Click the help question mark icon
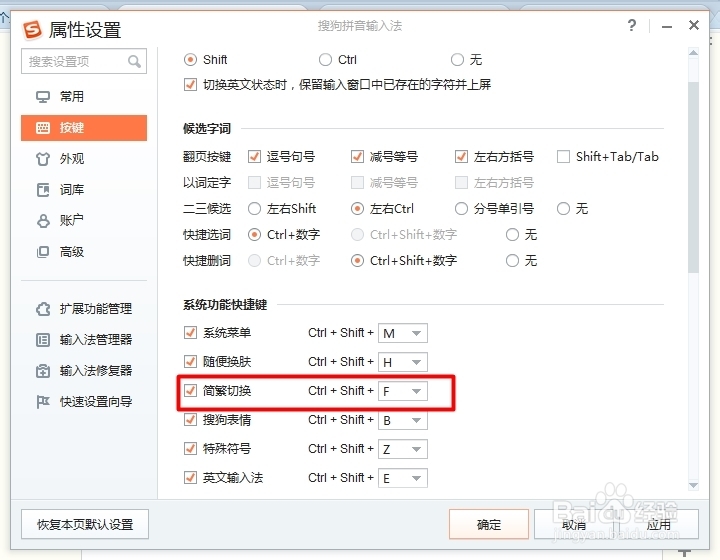The height and width of the screenshot is (560, 720). [632, 25]
